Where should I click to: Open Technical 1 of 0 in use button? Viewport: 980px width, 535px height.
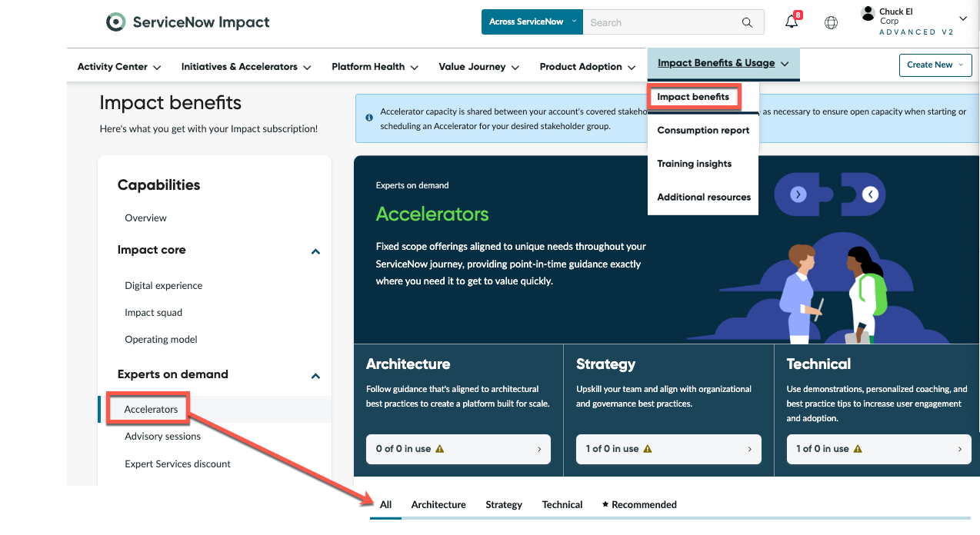[879, 449]
